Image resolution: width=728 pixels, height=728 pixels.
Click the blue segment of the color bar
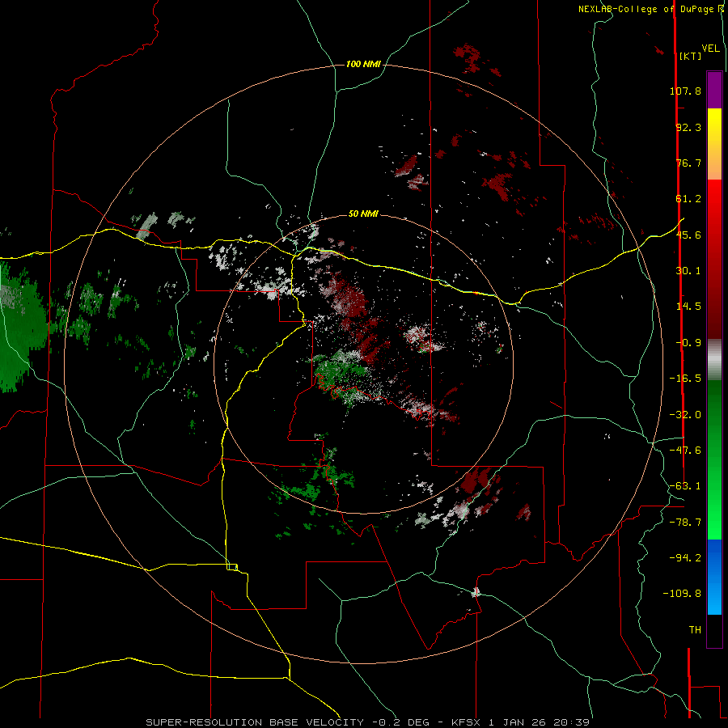tap(714, 577)
